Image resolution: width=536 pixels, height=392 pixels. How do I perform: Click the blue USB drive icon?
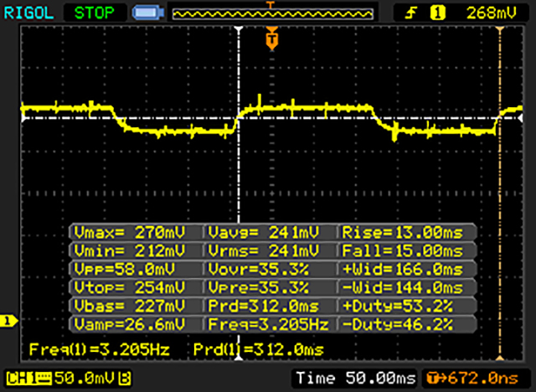[x=148, y=13]
